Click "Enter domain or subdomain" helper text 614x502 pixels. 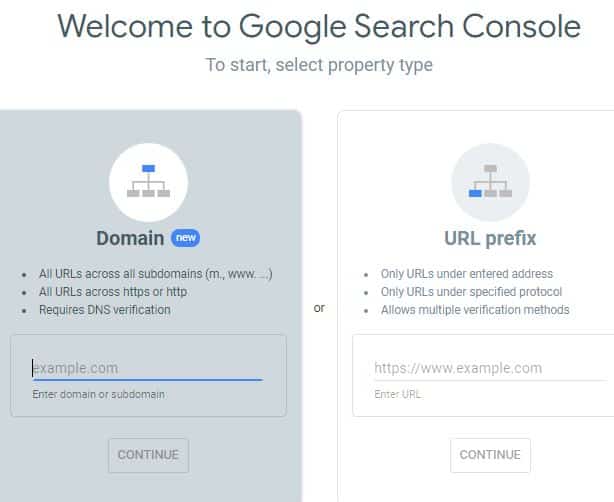[99, 395]
